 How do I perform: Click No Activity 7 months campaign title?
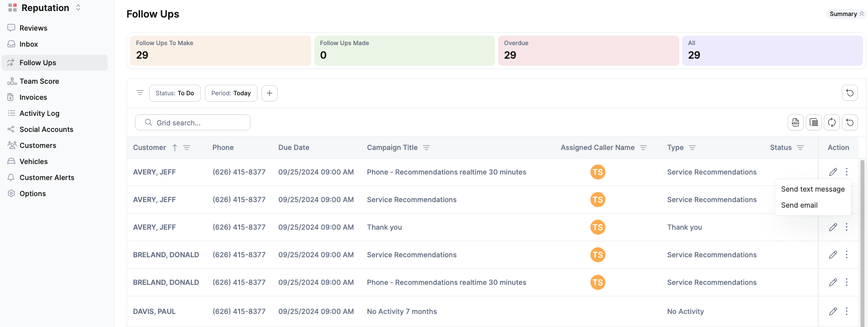click(402, 311)
